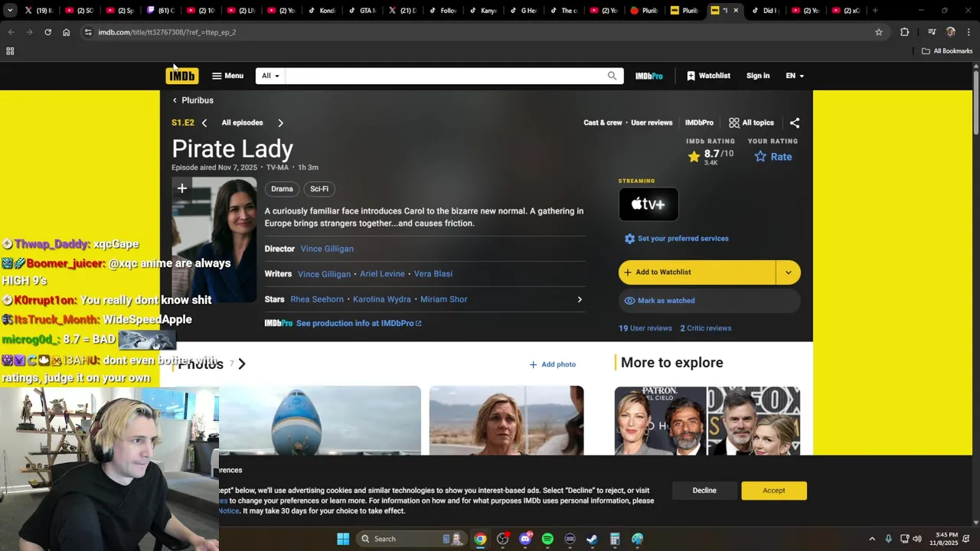Click the IMDb logo home icon
980x551 pixels.
pos(182,76)
